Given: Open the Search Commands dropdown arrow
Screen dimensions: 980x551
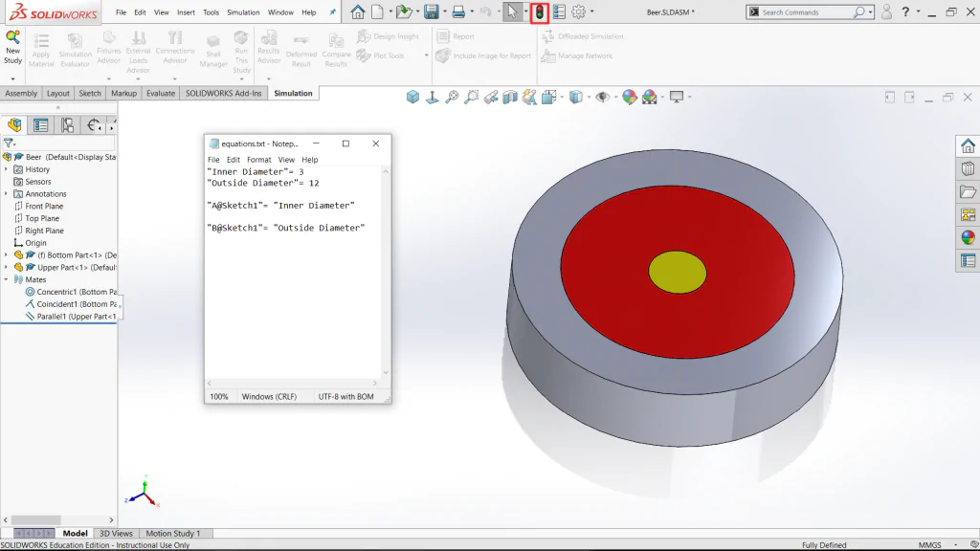Looking at the screenshot, I should coord(870,11).
